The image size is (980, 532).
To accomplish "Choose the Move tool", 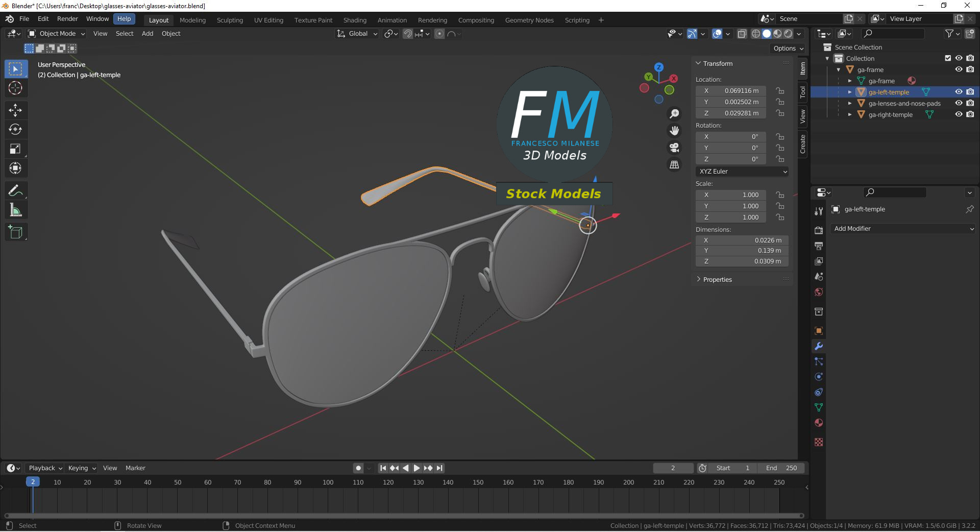I will point(16,110).
